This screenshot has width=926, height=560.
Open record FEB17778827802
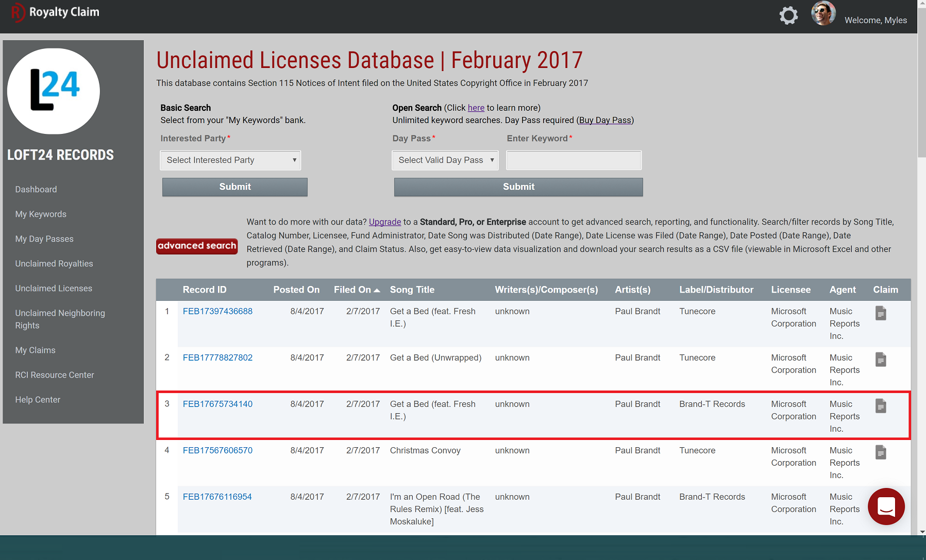pyautogui.click(x=217, y=358)
